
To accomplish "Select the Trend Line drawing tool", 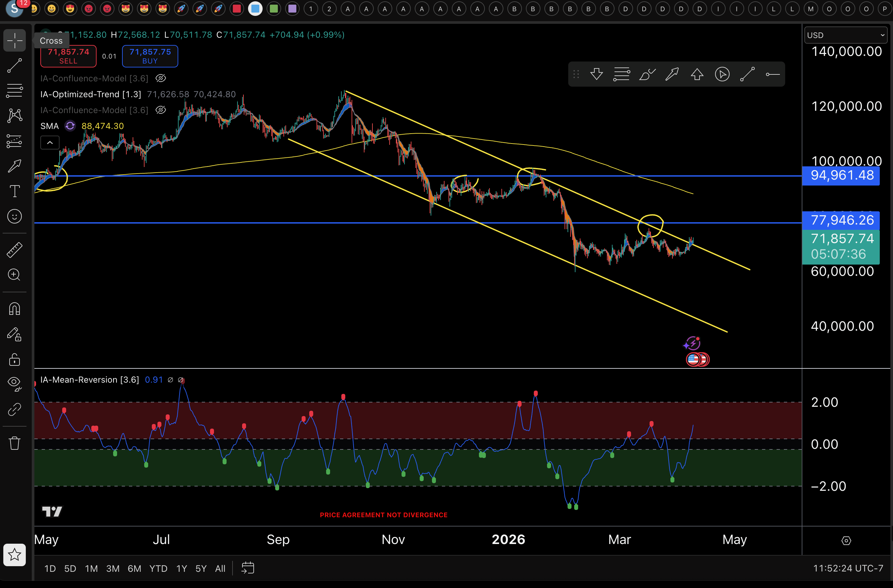I will point(14,65).
